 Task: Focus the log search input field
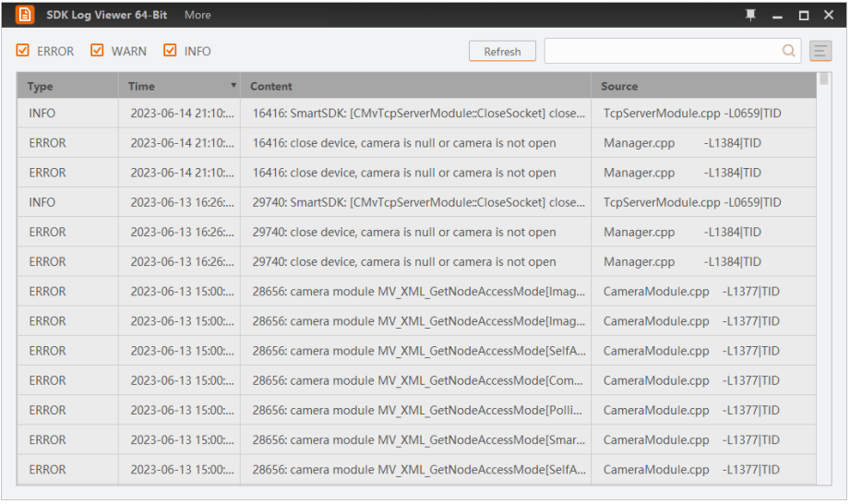pos(663,51)
